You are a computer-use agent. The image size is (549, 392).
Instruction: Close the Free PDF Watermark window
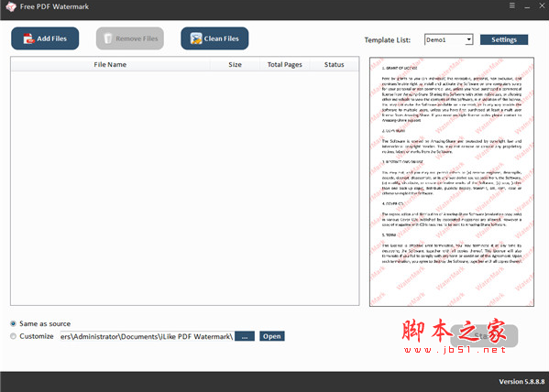[x=542, y=5]
